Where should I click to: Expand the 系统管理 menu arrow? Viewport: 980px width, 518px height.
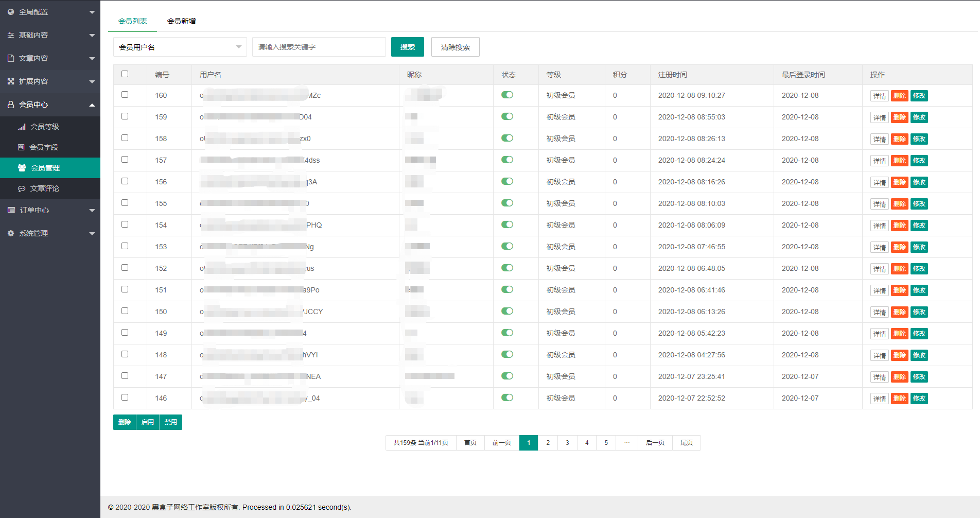coord(92,233)
